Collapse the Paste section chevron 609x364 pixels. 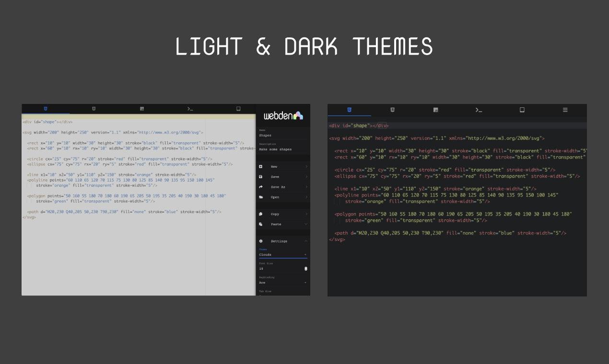click(306, 224)
